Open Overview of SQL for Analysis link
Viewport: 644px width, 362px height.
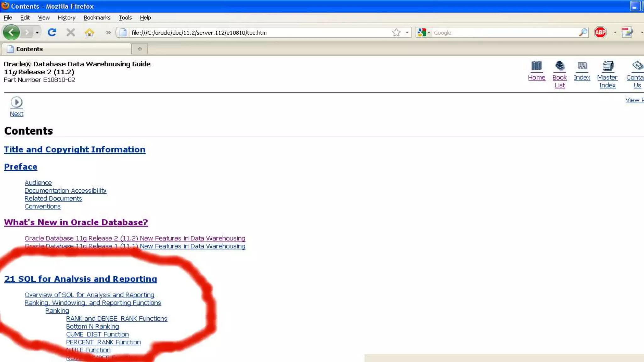pyautogui.click(x=89, y=295)
